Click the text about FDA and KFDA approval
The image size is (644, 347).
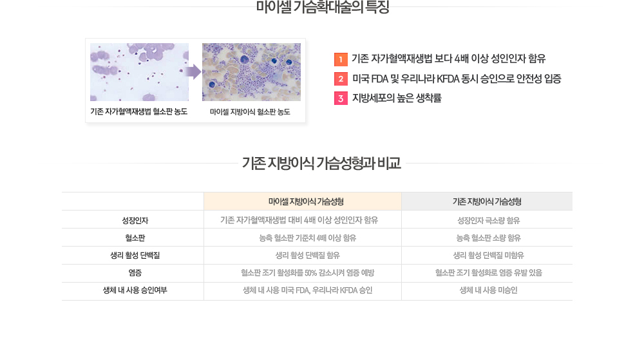pos(457,79)
